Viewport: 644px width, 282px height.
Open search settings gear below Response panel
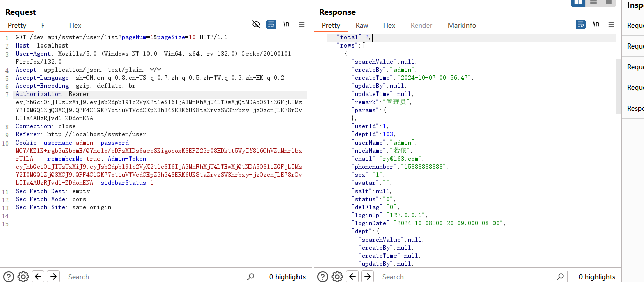click(x=338, y=276)
